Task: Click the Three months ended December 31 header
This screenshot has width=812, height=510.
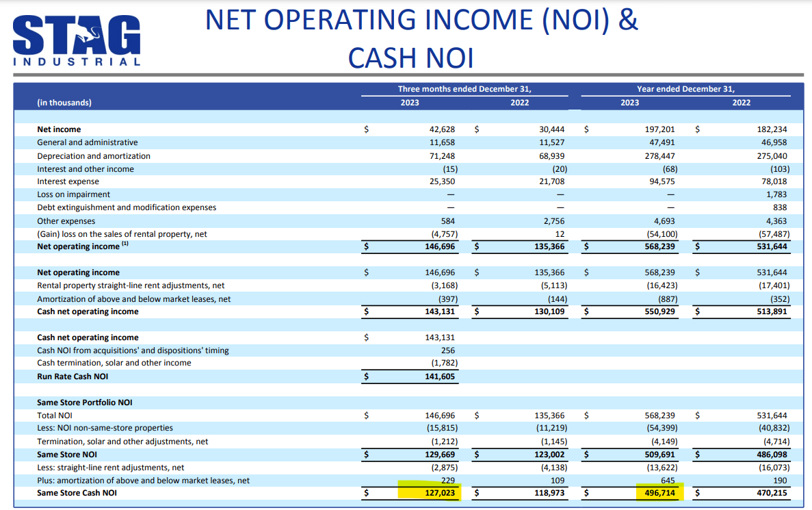Action: (466, 88)
